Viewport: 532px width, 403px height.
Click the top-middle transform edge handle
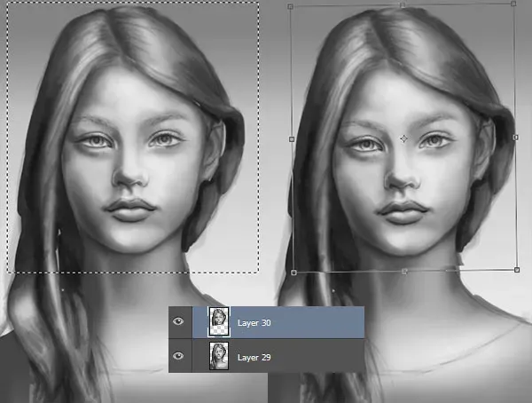tap(403, 5)
